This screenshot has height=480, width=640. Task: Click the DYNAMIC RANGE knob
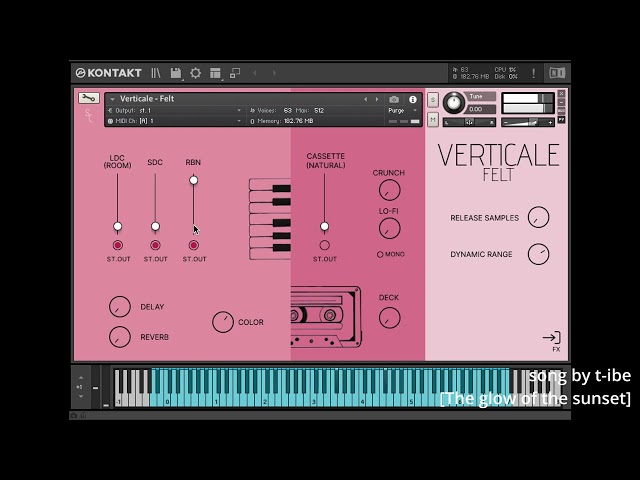pyautogui.click(x=538, y=254)
